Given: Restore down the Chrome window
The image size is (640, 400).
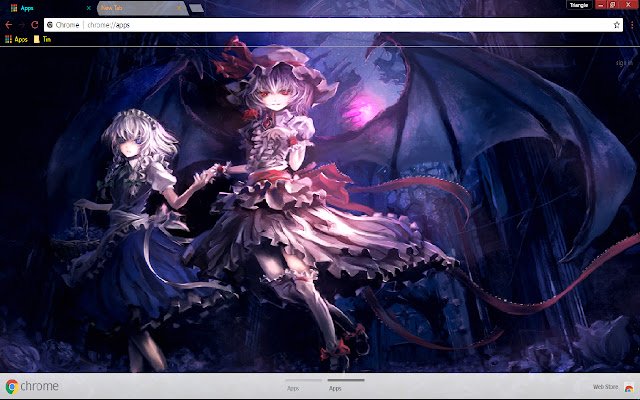Looking at the screenshot, I should (x=613, y=5).
